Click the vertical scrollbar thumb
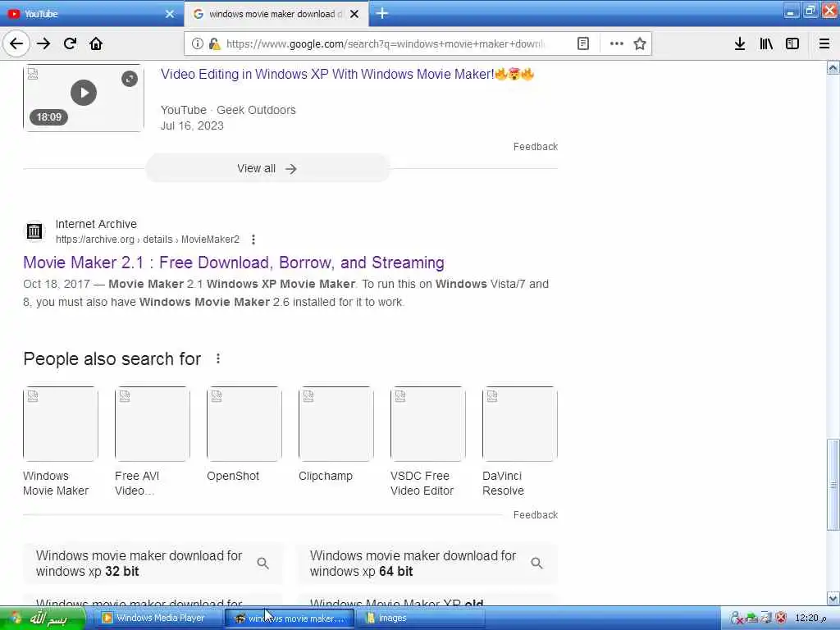Image resolution: width=840 pixels, height=630 pixels. click(x=833, y=484)
